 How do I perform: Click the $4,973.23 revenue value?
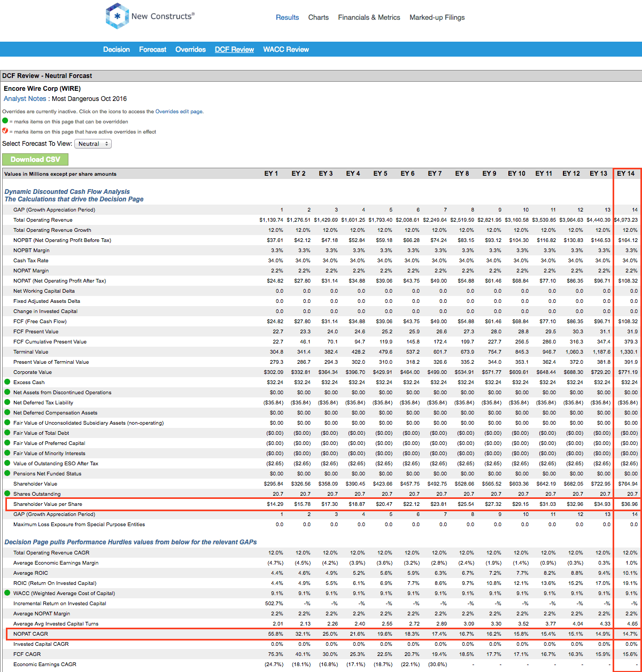(x=625, y=220)
